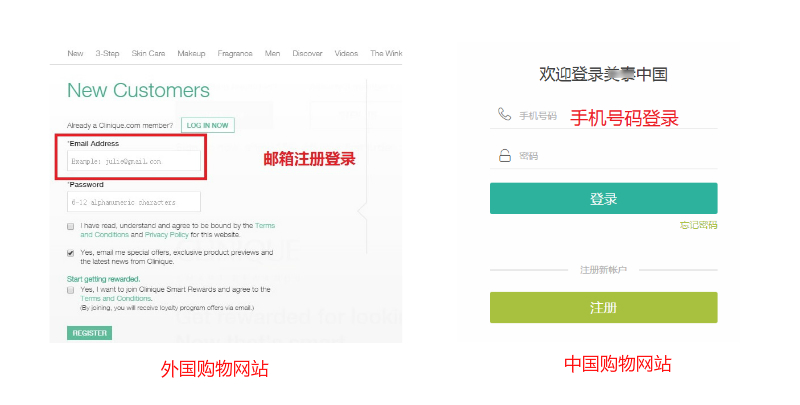Click the 'Already a Clinique.com member?' text
This screenshot has width=800, height=405.
pos(120,125)
